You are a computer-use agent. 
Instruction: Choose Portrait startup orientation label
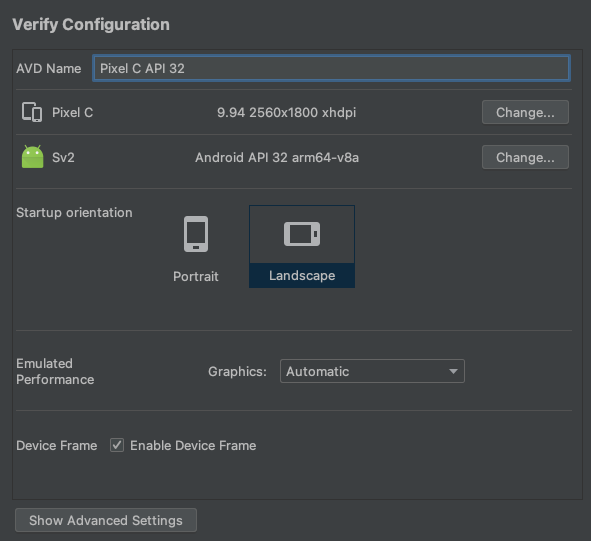pyautogui.click(x=196, y=276)
